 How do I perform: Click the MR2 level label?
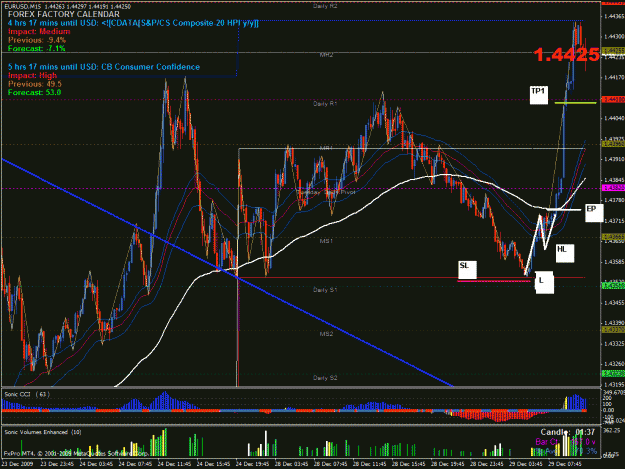326,55
